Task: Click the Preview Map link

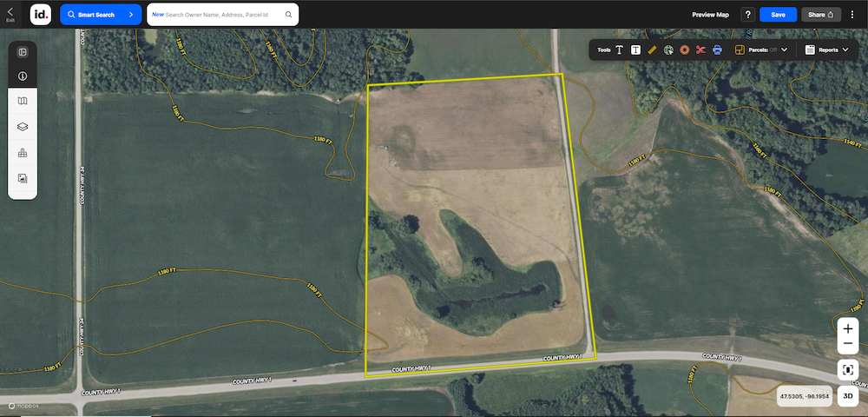Action: click(710, 15)
